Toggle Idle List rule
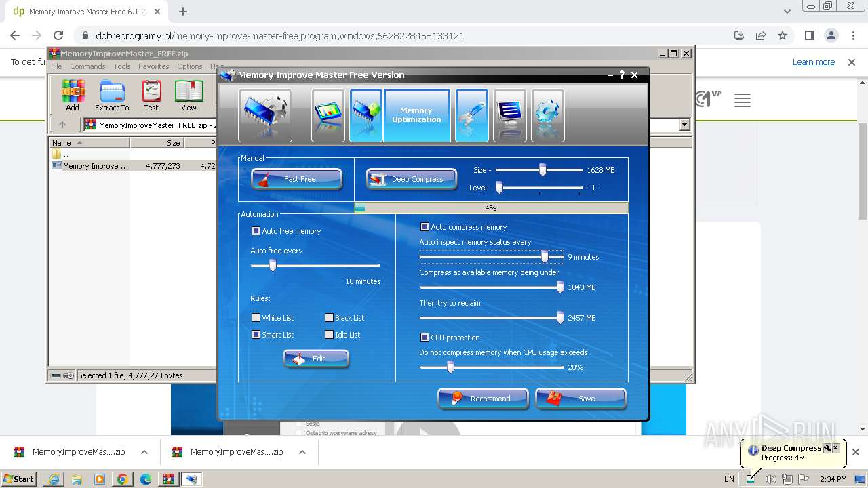868x488 pixels. click(x=329, y=335)
